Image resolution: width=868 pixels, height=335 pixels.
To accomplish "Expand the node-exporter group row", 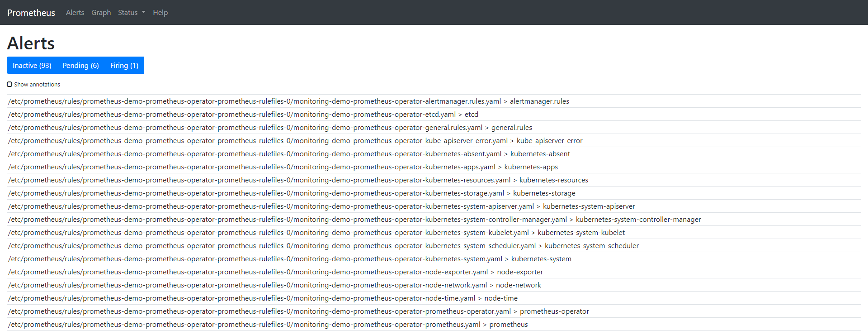I will (434, 272).
